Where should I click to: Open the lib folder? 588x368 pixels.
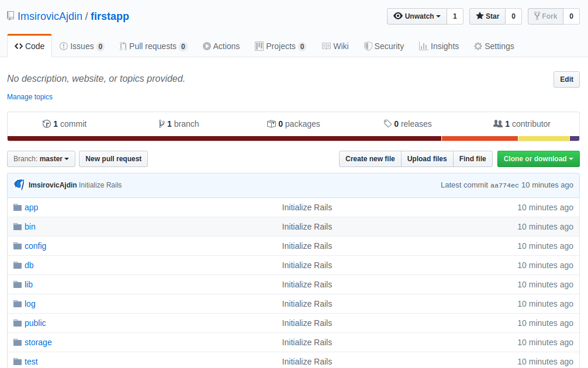click(x=29, y=284)
